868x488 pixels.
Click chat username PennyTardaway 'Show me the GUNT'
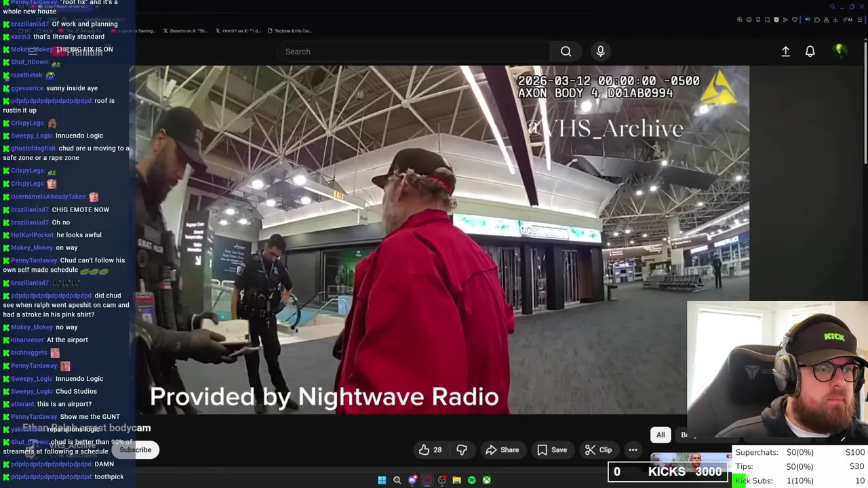(x=34, y=417)
